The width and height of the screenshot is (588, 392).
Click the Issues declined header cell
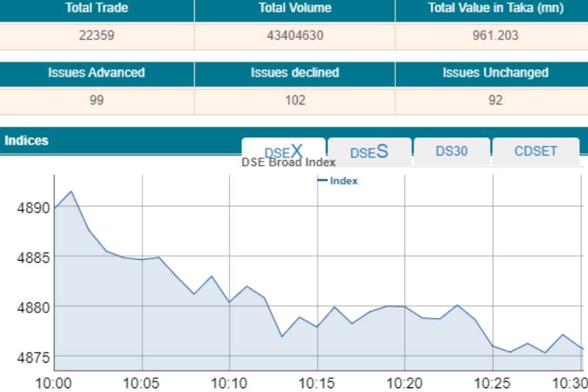(295, 73)
